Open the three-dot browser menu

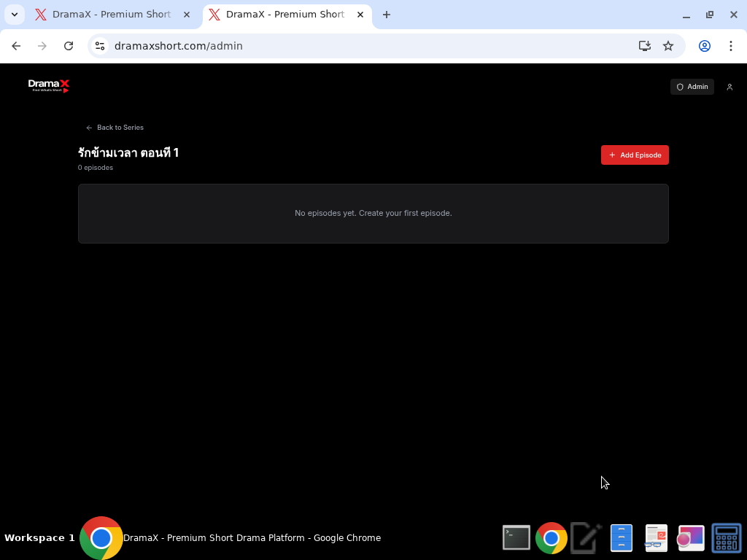(x=731, y=45)
